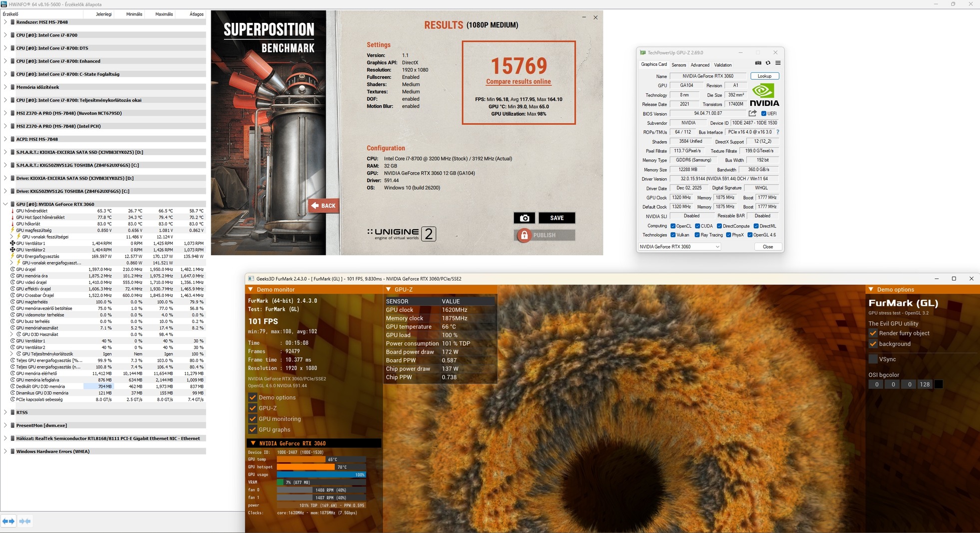Click the FurMark GPU temp orange bar
This screenshot has width=980, height=533.
tap(302, 459)
